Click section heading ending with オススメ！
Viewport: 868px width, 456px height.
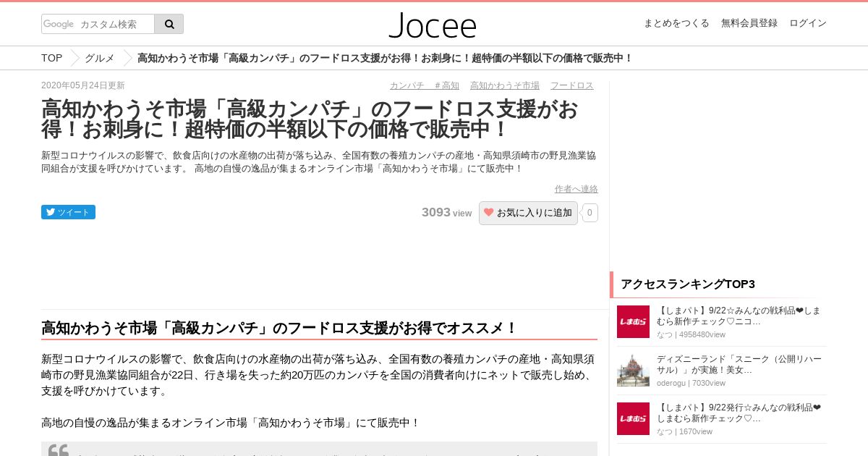click(280, 328)
